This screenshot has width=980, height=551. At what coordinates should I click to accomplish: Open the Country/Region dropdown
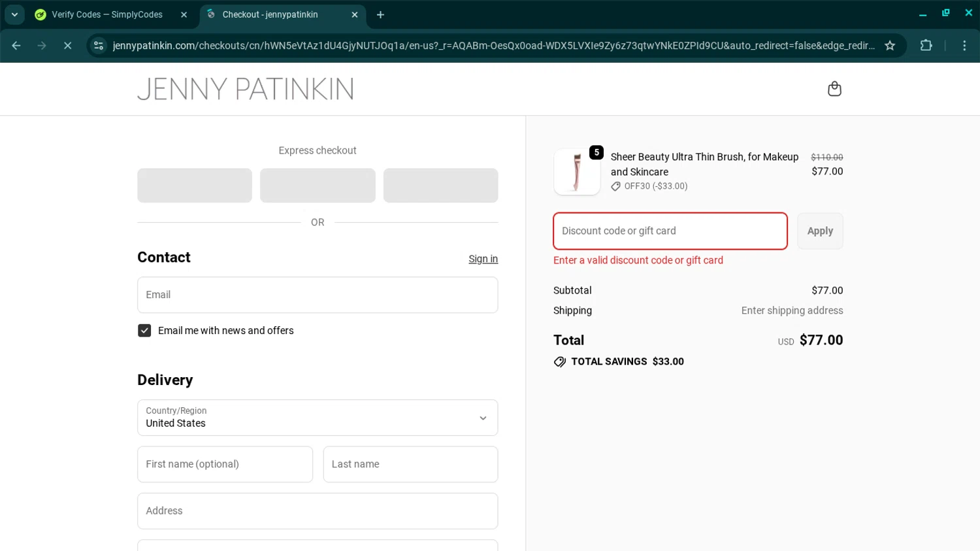coord(318,418)
